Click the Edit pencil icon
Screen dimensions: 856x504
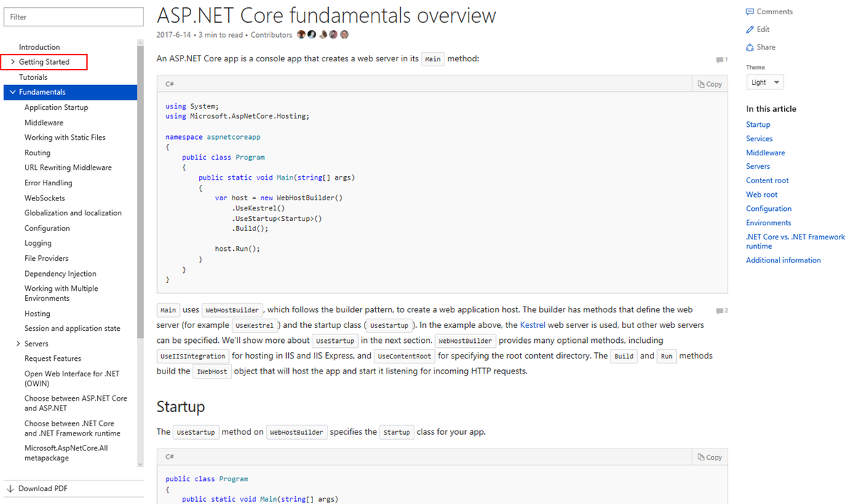click(750, 29)
